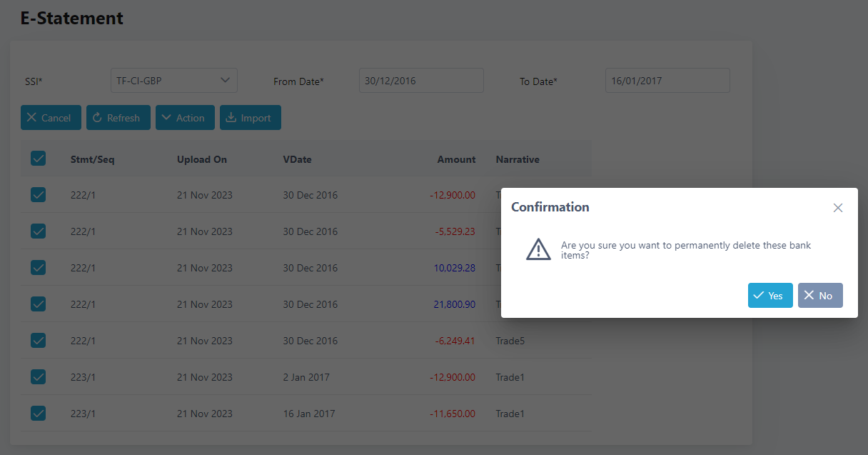Click the To Date input field
Screen dimensions: 868x455
tap(667, 81)
